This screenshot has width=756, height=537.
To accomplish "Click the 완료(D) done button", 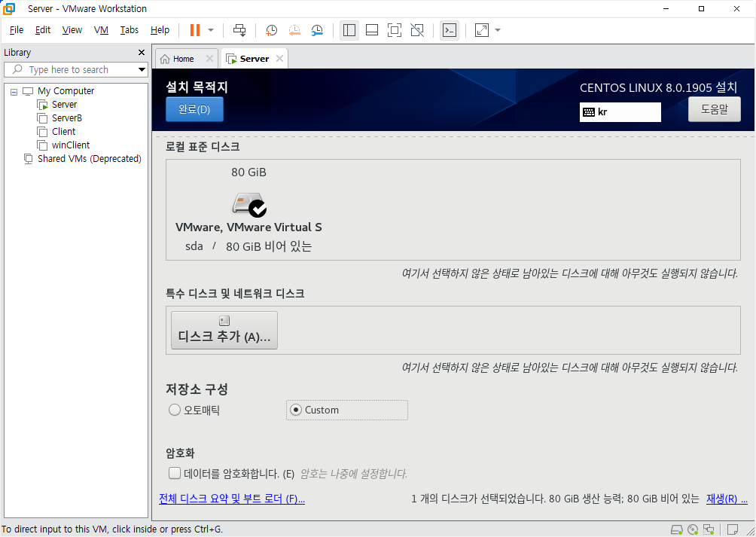I will click(x=194, y=109).
